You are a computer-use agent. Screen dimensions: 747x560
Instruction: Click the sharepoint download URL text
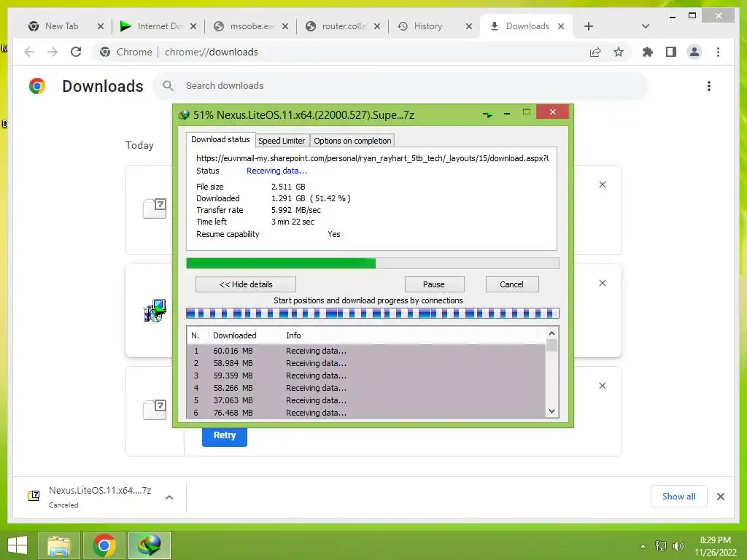[x=373, y=158]
